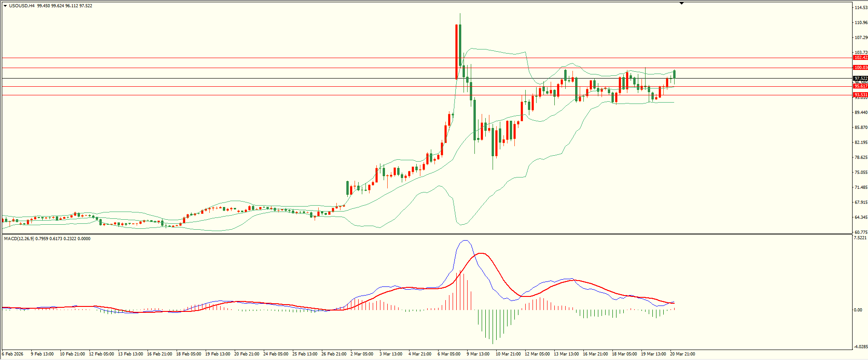Click the 0.00 MACD zero level label
The width and height of the screenshot is (868, 360).
pos(858,310)
